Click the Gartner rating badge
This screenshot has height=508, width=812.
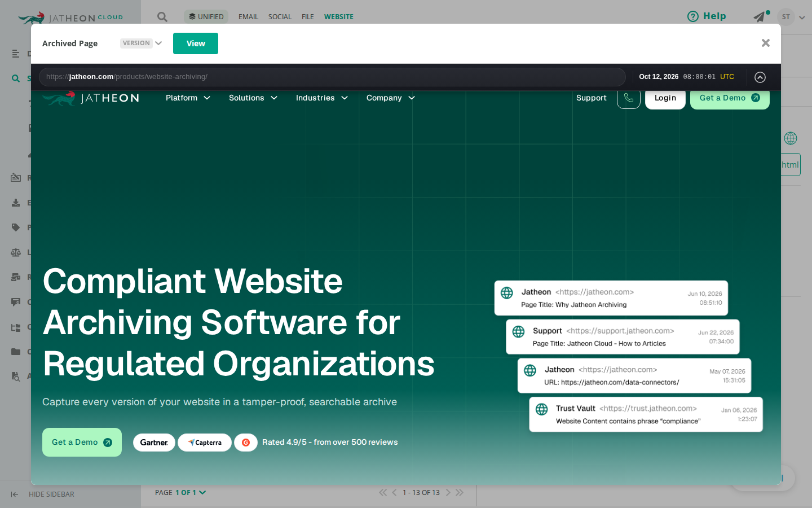point(154,443)
